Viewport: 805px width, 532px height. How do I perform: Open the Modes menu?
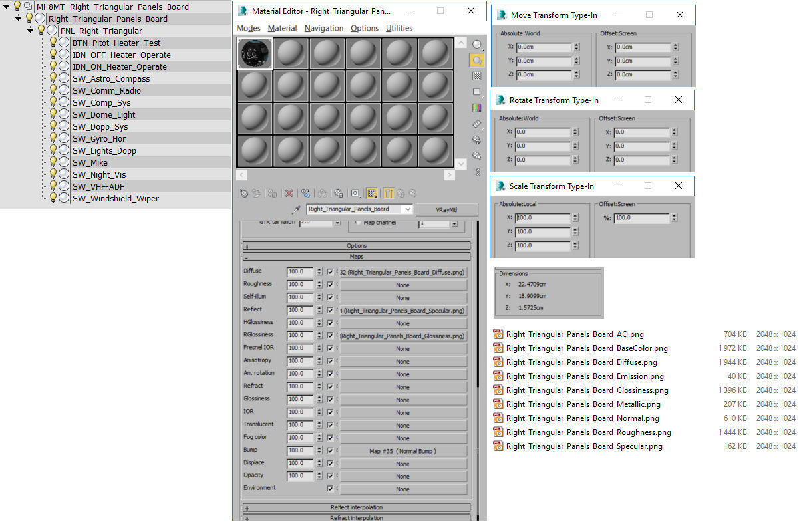click(x=249, y=28)
